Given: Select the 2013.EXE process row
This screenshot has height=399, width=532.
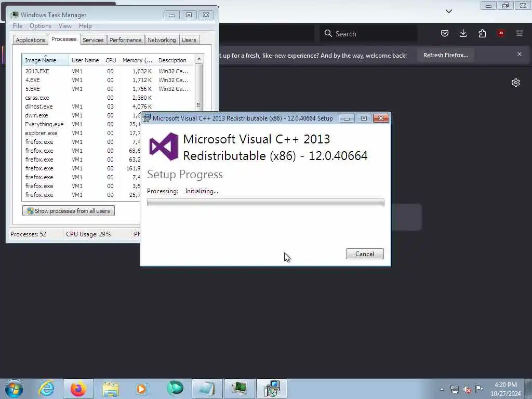Looking at the screenshot, I should pos(108,71).
